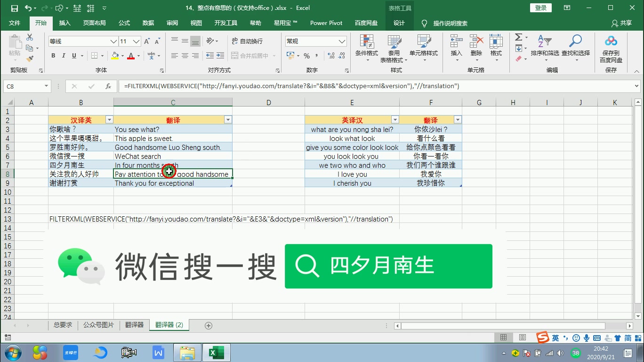Viewport: 644px width, 362px height.
Task: Open the number format dropdown 常规
Action: (x=316, y=41)
